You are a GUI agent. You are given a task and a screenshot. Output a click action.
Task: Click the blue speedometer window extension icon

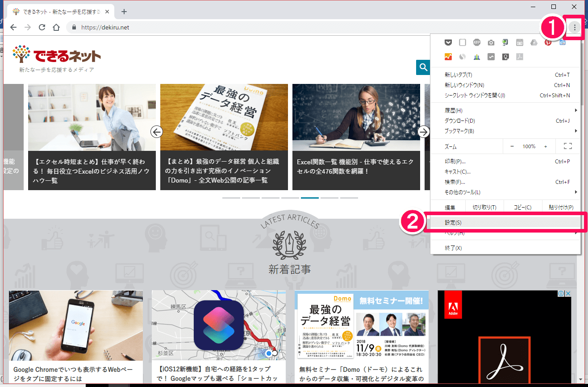point(562,42)
